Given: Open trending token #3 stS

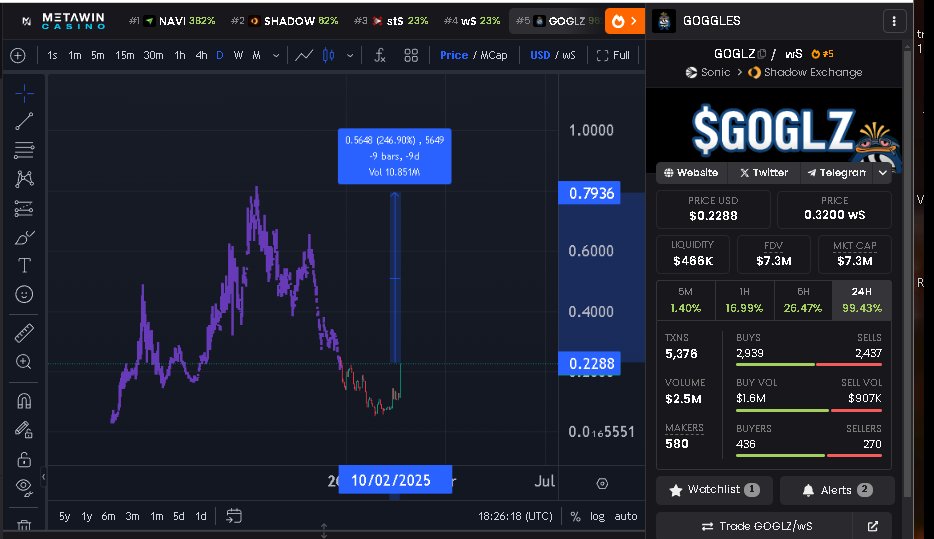Looking at the screenshot, I should tap(391, 21).
